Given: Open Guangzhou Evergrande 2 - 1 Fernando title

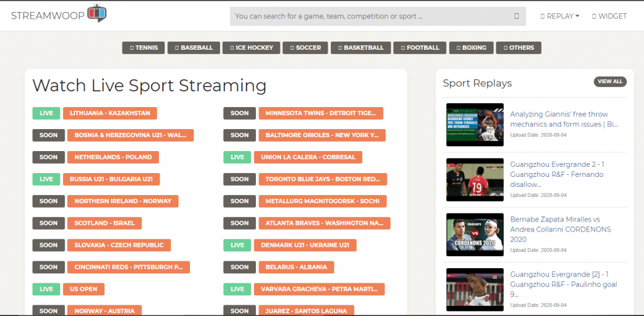Looking at the screenshot, I should (557, 174).
